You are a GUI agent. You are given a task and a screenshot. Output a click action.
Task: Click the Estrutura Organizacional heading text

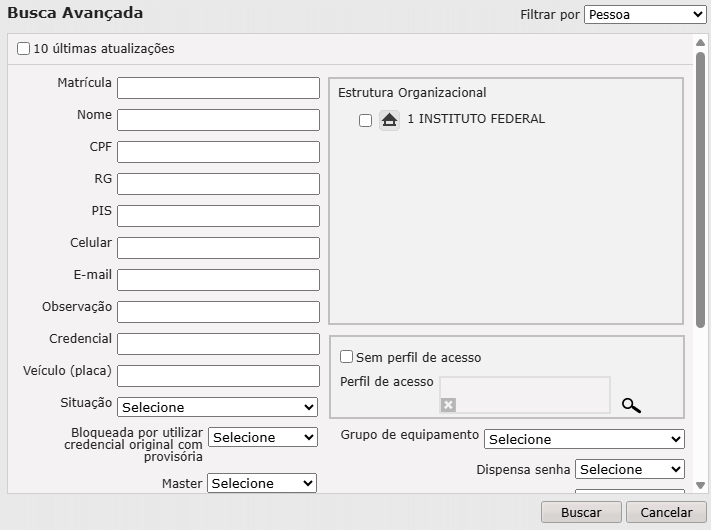tap(412, 92)
